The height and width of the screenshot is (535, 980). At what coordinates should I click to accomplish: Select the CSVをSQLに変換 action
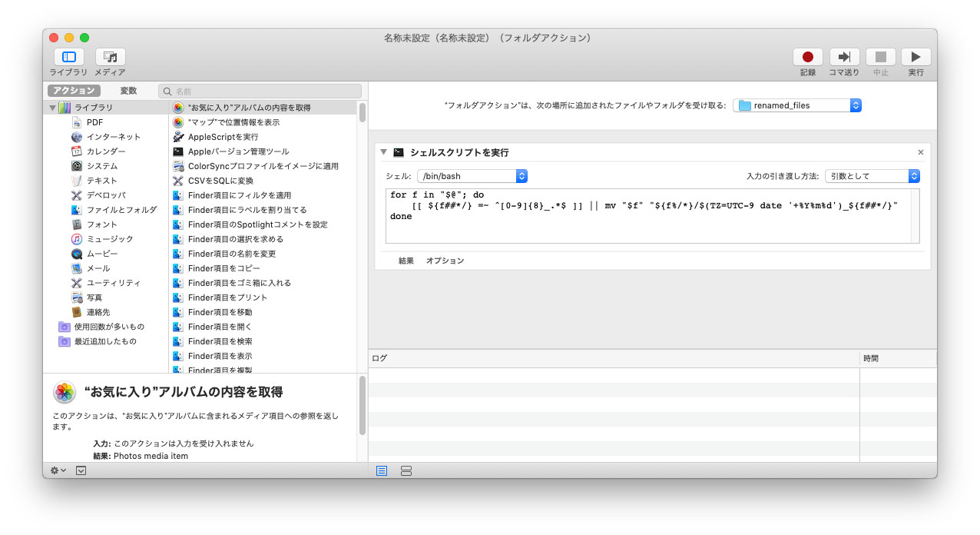click(x=263, y=181)
